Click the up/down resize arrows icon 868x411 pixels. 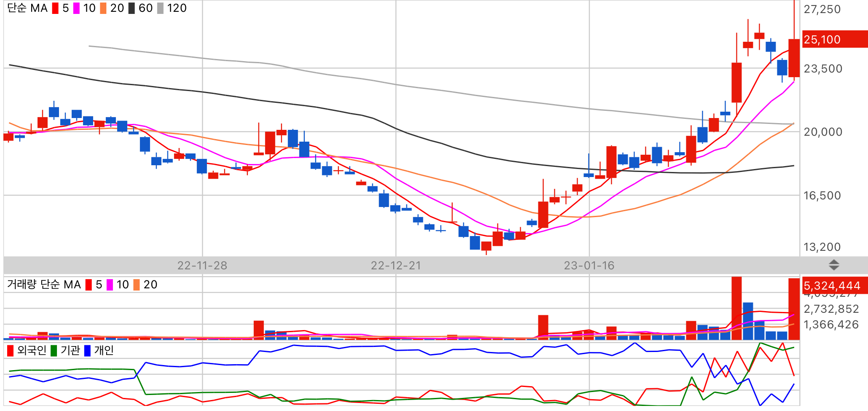834,265
